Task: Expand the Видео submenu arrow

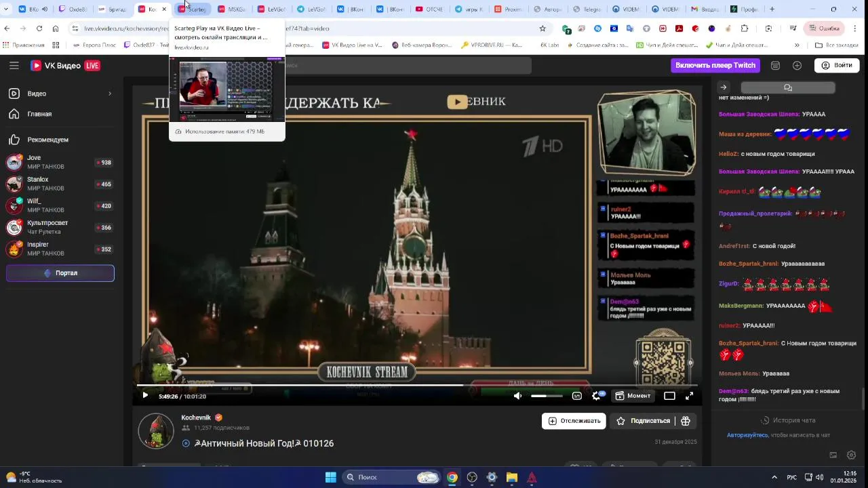Action: click(x=110, y=94)
